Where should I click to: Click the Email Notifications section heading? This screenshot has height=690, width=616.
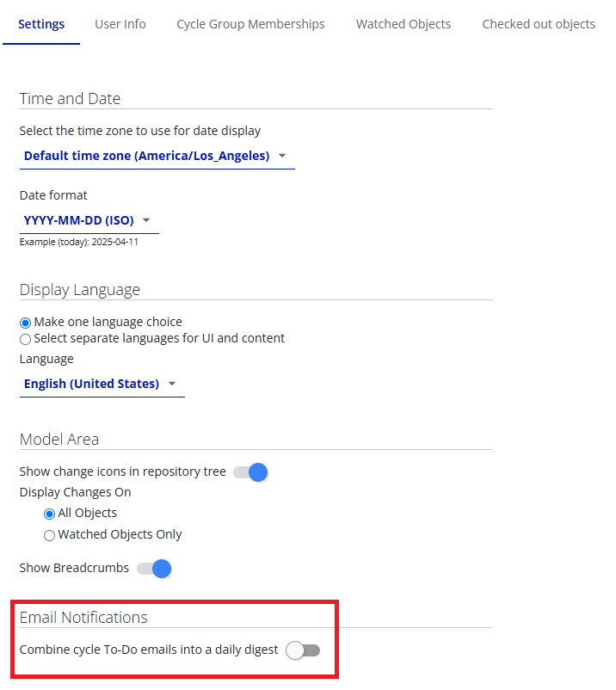[x=83, y=618]
